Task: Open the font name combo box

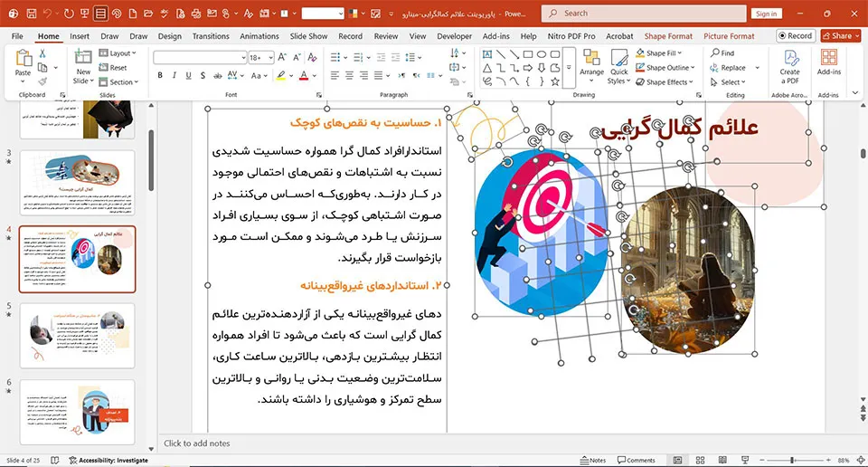Action: pyautogui.click(x=200, y=57)
